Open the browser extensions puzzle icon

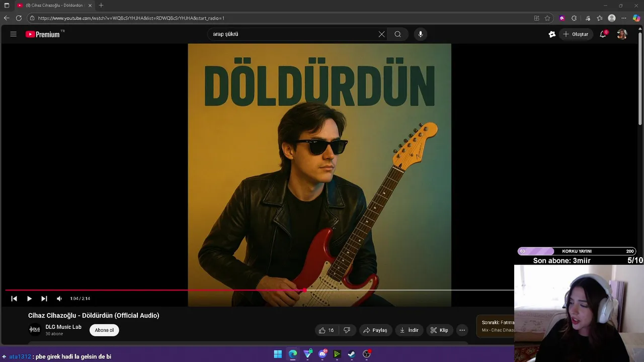click(x=574, y=18)
